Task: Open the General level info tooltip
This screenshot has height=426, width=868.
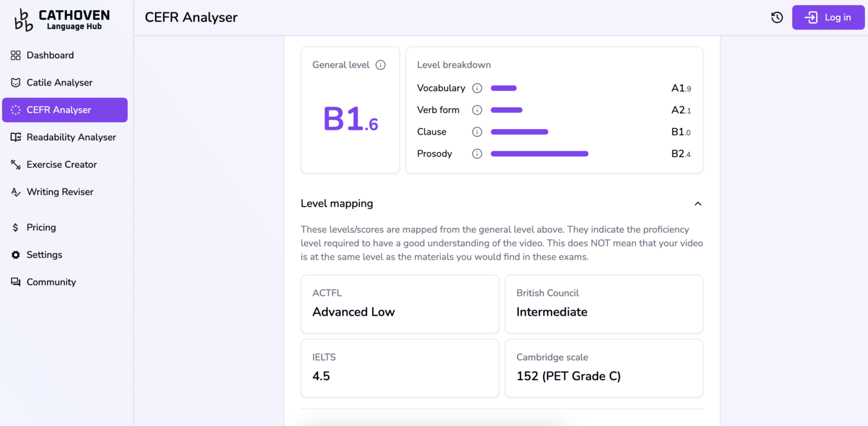Action: point(380,64)
